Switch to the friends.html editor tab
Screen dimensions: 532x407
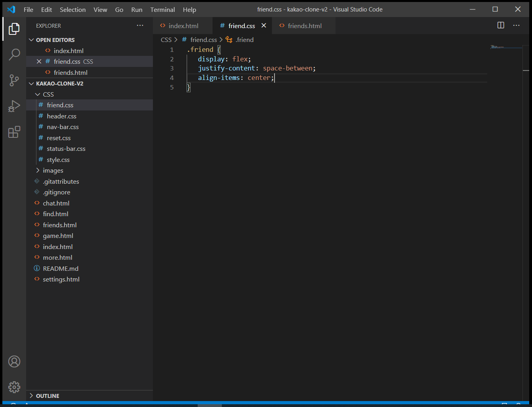click(304, 26)
